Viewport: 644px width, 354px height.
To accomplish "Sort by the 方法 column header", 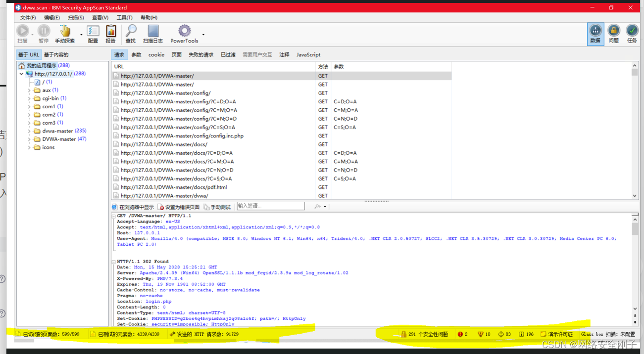I will (x=323, y=66).
